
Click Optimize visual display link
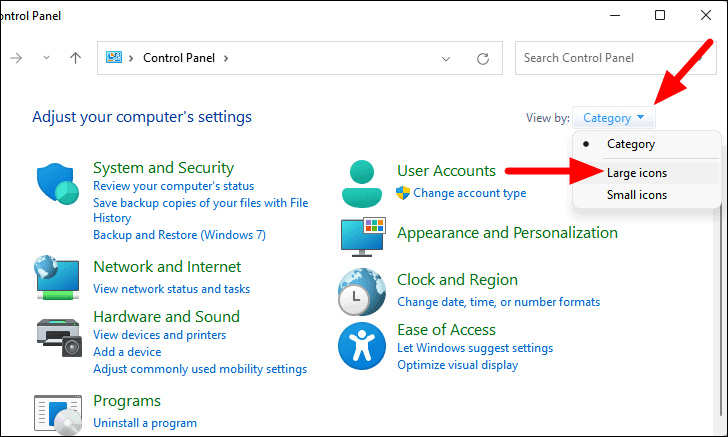point(457,365)
